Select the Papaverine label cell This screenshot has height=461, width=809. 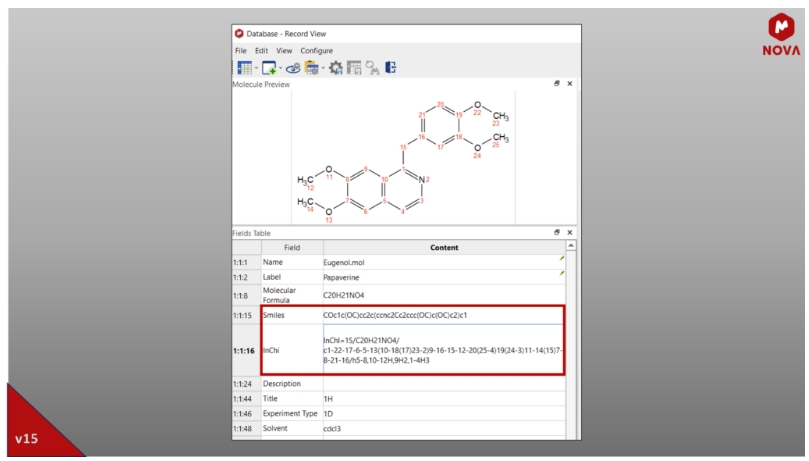tap(444, 277)
